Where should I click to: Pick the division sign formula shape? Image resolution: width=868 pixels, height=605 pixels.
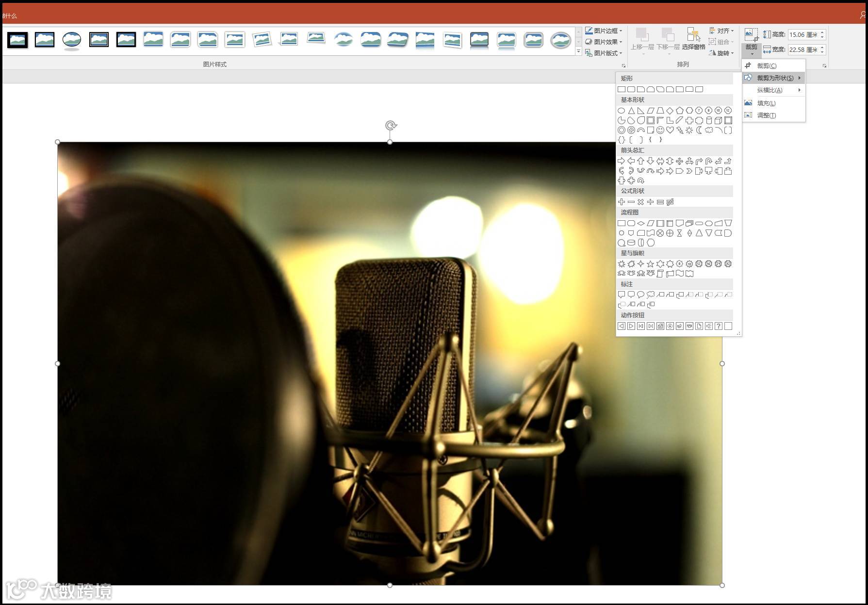tap(651, 202)
